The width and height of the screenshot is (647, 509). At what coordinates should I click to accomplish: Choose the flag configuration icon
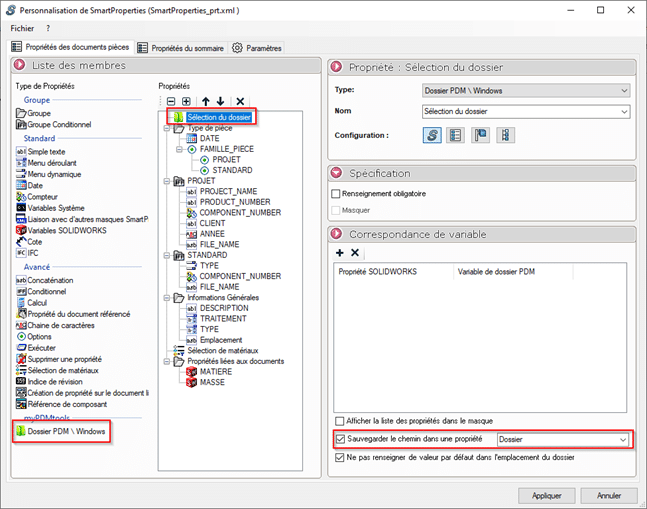(481, 135)
